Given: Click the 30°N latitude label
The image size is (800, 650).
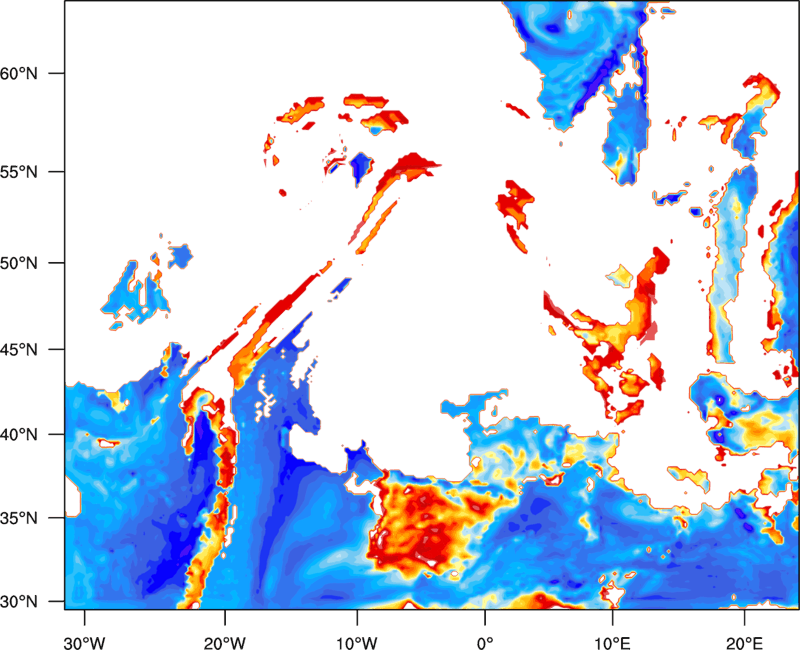Looking at the screenshot, I should (19, 602).
